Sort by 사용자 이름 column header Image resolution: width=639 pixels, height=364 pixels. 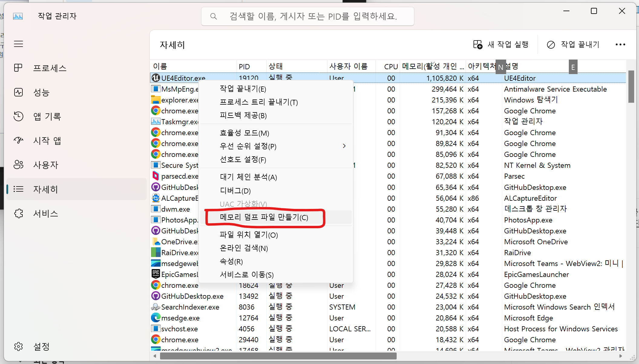pyautogui.click(x=351, y=66)
